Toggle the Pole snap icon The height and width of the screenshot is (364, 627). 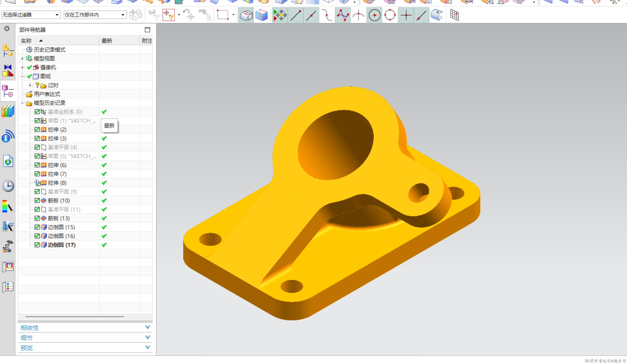pyautogui.click(x=343, y=15)
